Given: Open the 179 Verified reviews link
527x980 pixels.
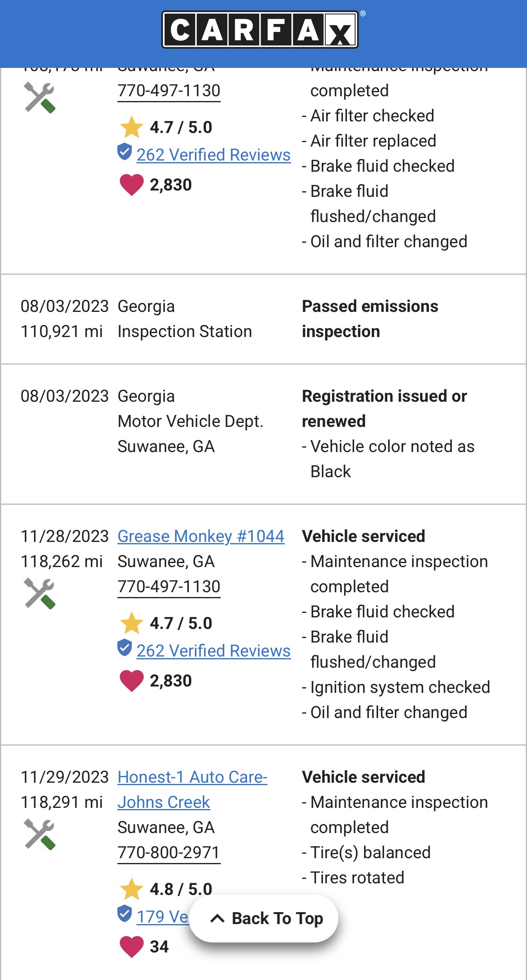Looking at the screenshot, I should point(162,917).
